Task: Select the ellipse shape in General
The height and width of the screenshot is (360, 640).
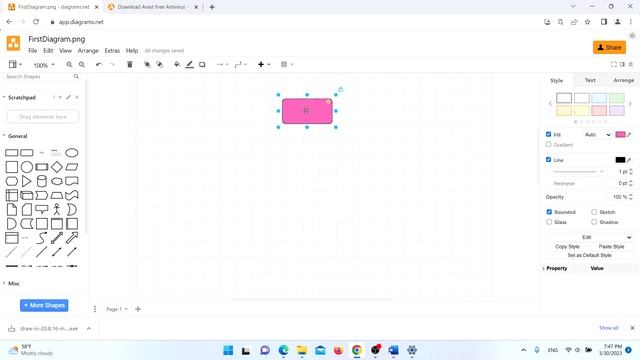Action: point(72,153)
